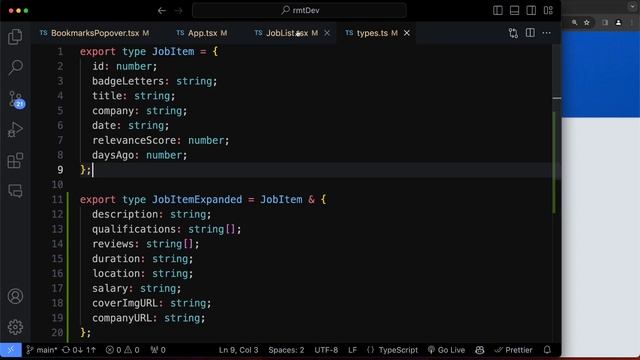Open the Search view icon
The width and height of the screenshot is (640, 360).
(x=15, y=67)
